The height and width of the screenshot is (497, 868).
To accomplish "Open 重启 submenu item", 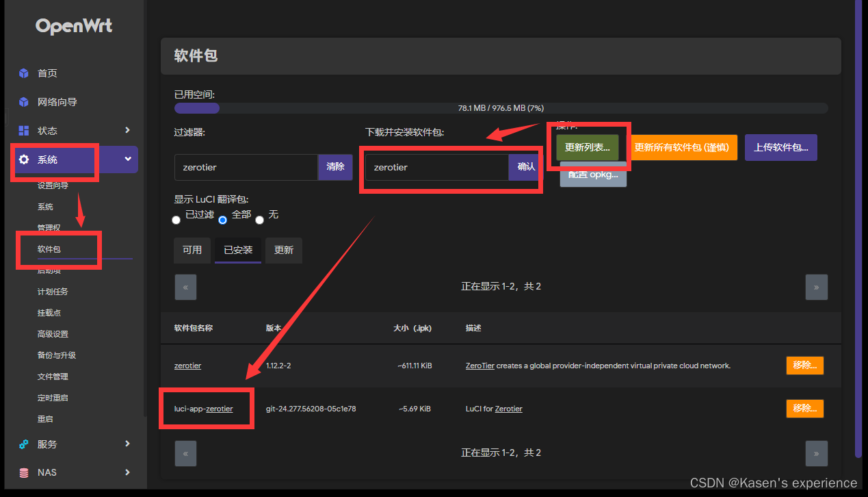I will click(x=45, y=419).
